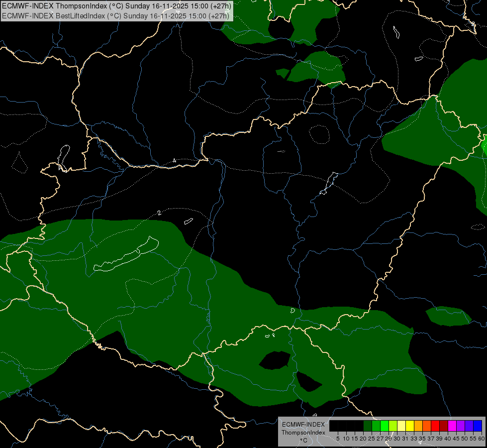Click the ECMWF-INDEX ThompsonIndex header line
Image resolution: width=487 pixels, height=448 pixels.
[x=116, y=6]
